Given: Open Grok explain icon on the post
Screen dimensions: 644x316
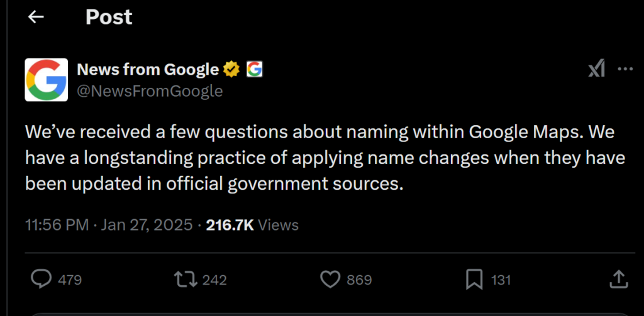Looking at the screenshot, I should 596,68.
